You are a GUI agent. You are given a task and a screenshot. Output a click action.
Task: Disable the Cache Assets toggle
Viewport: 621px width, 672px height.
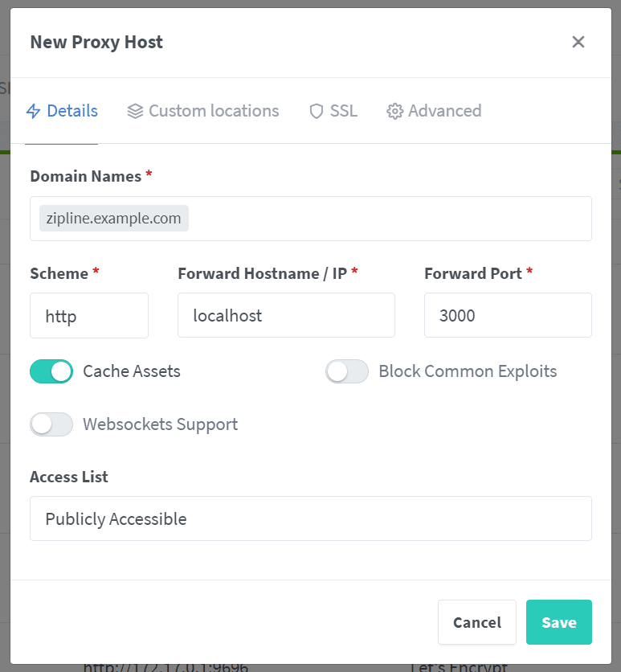pyautogui.click(x=51, y=371)
